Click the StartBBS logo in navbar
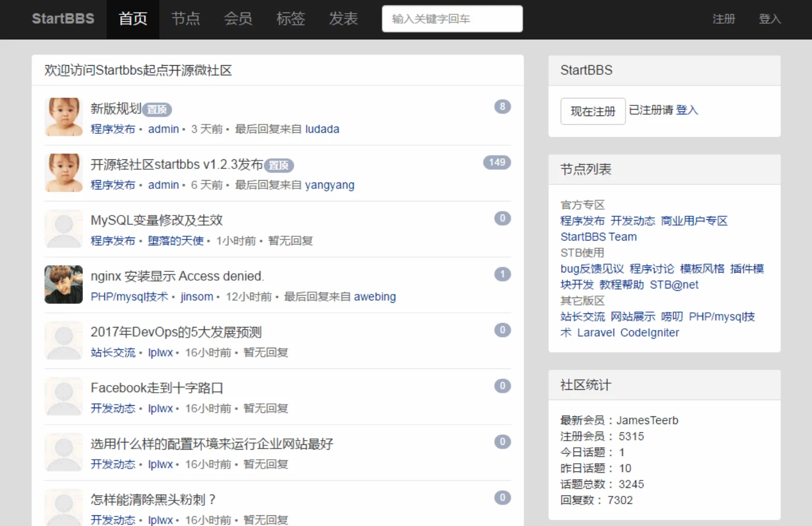Screen dimensions: 812x526 tap(63, 19)
